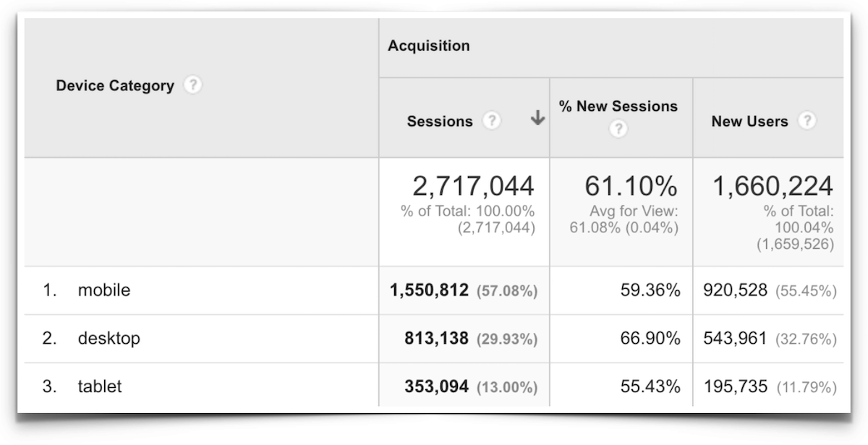Sort by the % New Sessions header
868x445 pixels.
click(x=618, y=106)
